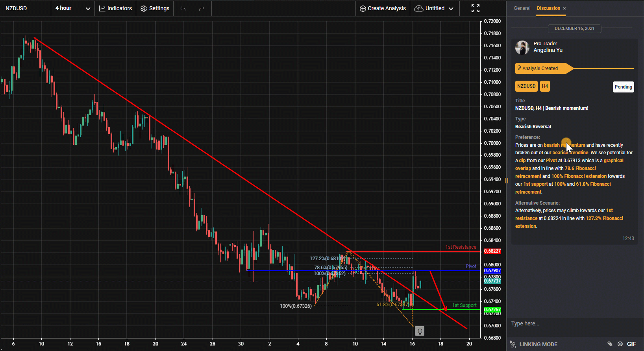Click Angelina Yu's profile avatar
This screenshot has width=644, height=351.
522,47
